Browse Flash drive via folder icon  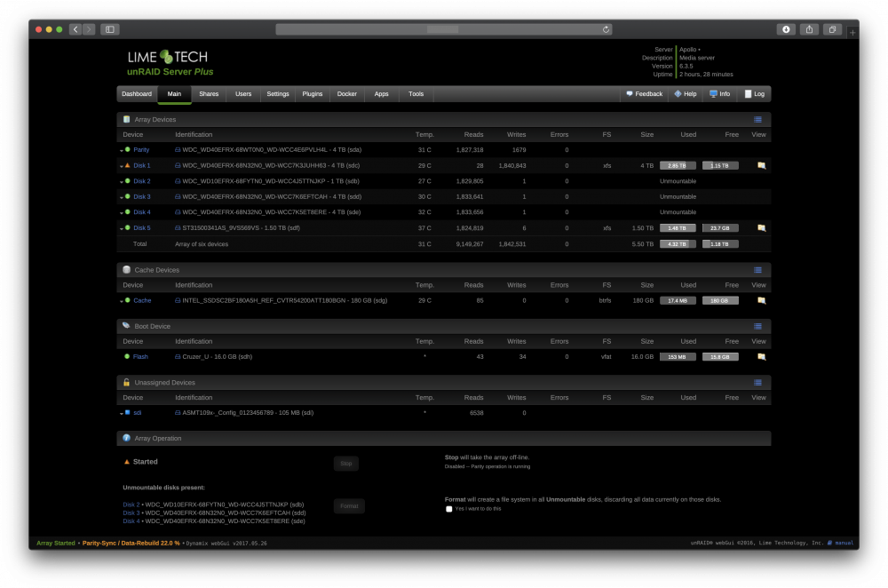click(761, 356)
